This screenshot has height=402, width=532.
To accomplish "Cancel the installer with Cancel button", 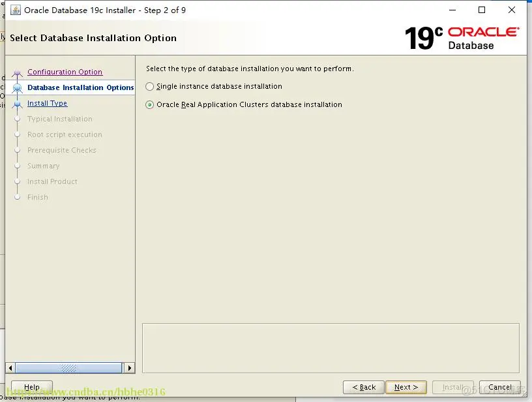I will pyautogui.click(x=500, y=387).
